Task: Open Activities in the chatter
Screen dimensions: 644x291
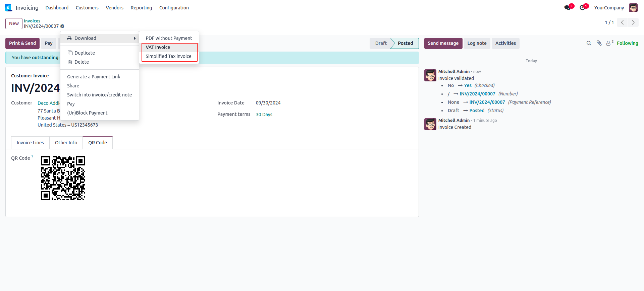Action: pyautogui.click(x=505, y=43)
